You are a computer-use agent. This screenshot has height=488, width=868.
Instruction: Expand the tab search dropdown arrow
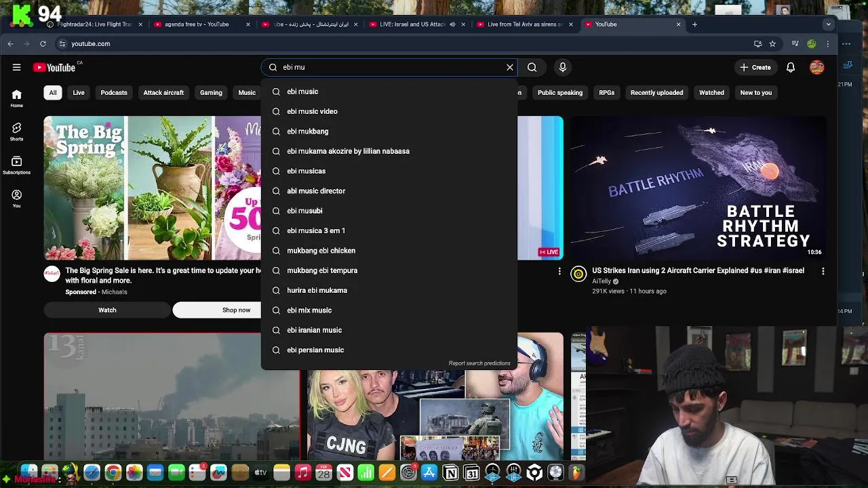tap(828, 24)
